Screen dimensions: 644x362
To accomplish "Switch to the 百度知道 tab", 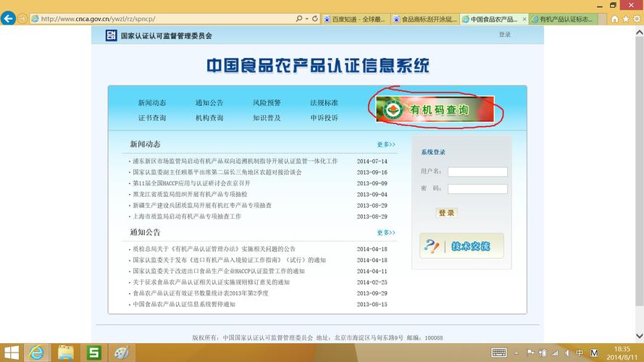I will coord(355,20).
